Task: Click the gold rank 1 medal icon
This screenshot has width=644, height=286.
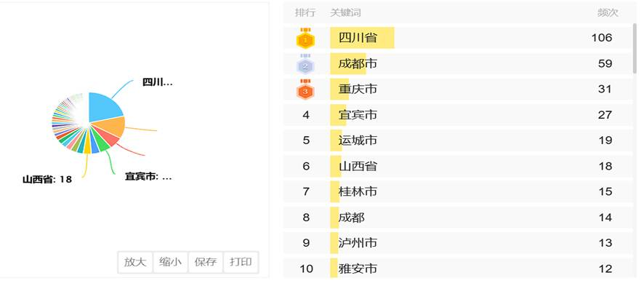Action: pyautogui.click(x=305, y=39)
